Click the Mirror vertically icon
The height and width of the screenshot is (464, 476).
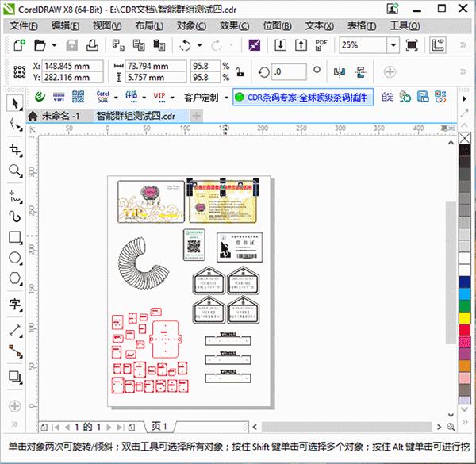(360, 72)
